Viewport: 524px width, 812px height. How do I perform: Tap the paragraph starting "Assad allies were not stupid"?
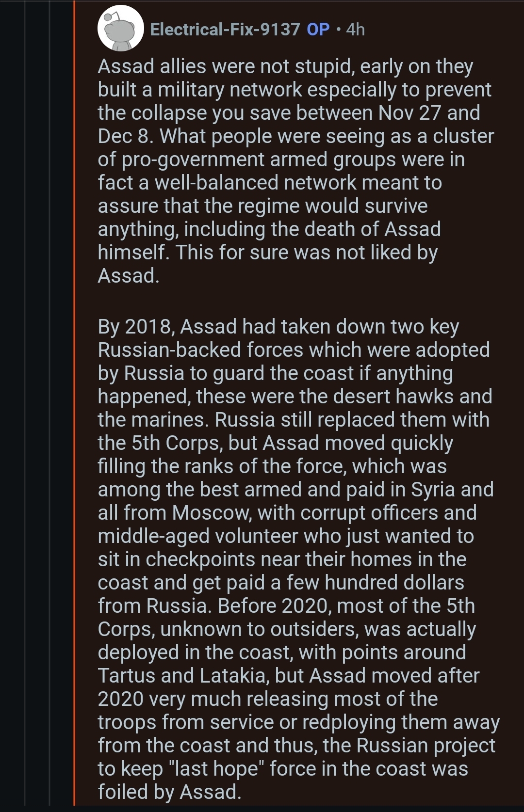point(296,171)
